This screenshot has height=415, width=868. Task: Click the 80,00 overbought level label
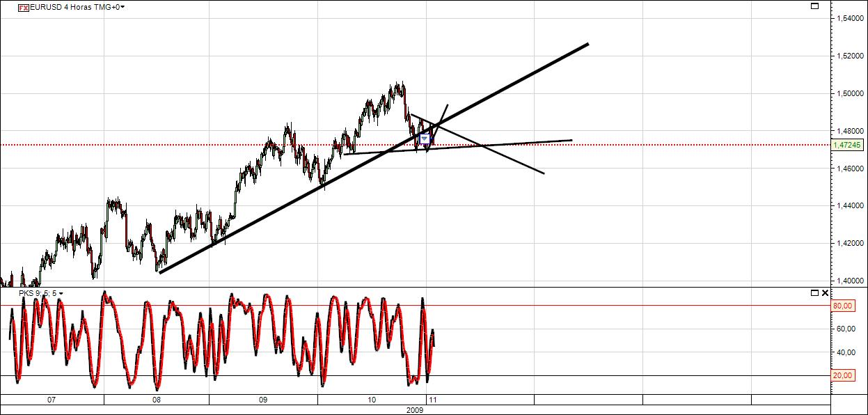844,305
